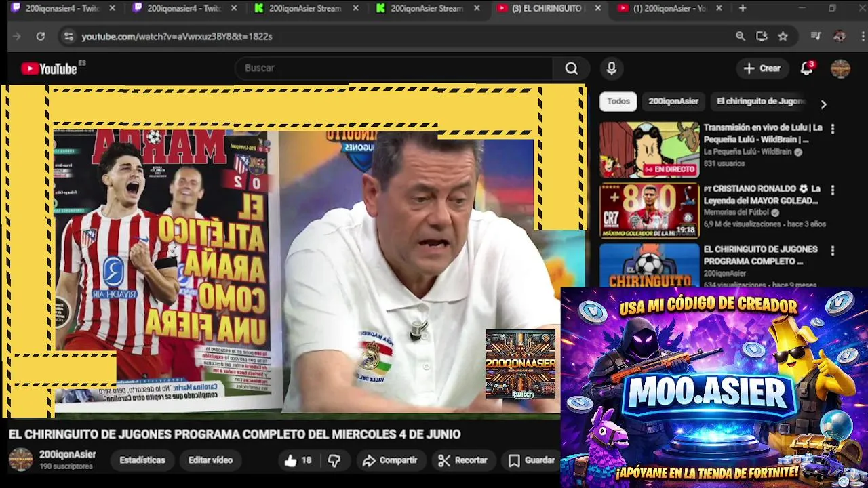The width and height of the screenshot is (868, 488).
Task: Click Recortar clip button
Action: (x=463, y=460)
